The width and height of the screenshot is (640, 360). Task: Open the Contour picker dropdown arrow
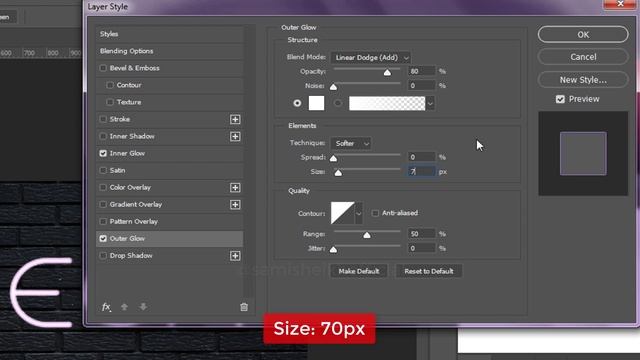point(358,213)
